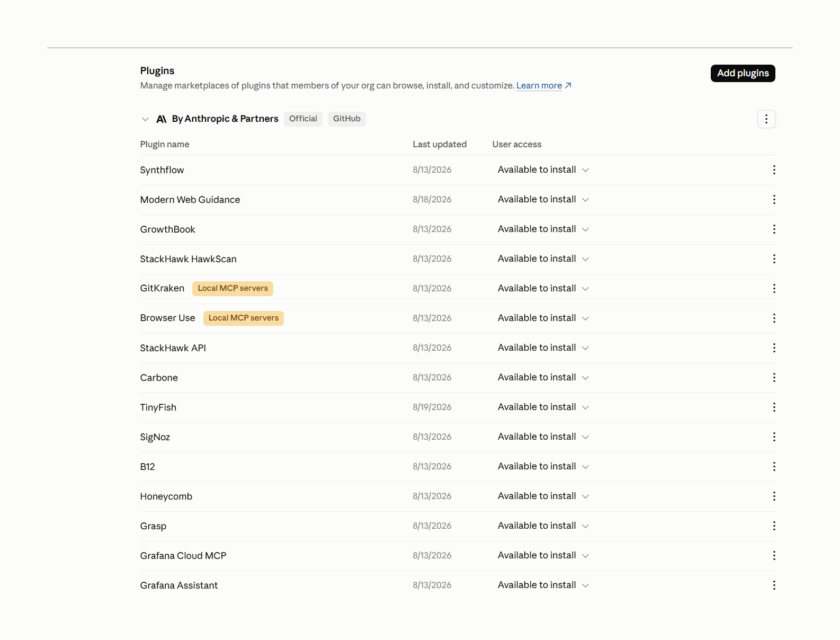
Task: Select the Carbone plugin name
Action: [x=159, y=378]
